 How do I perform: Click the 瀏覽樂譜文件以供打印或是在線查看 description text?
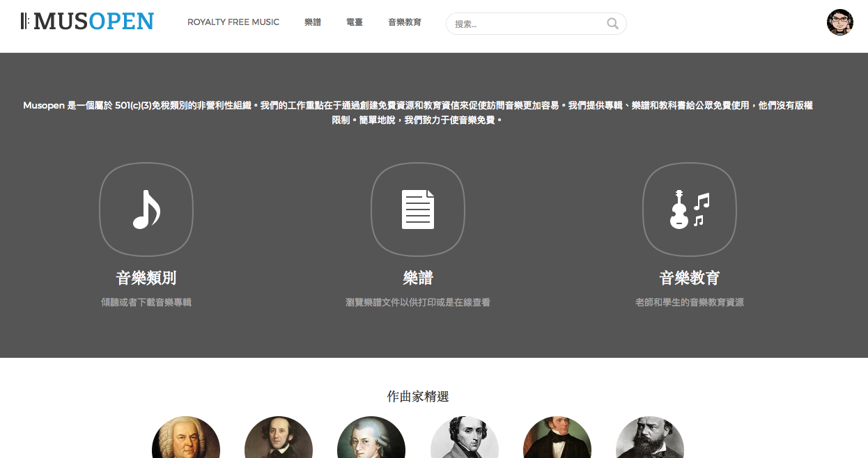(418, 303)
